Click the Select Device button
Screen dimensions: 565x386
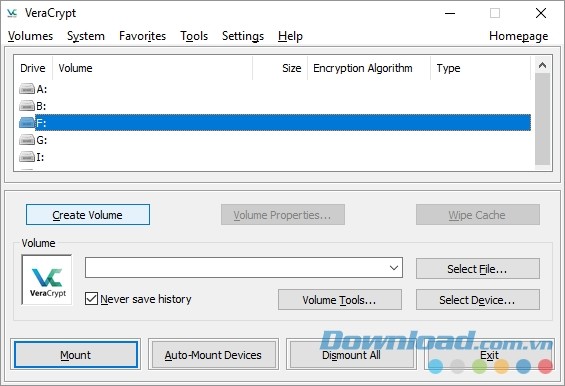(x=477, y=300)
